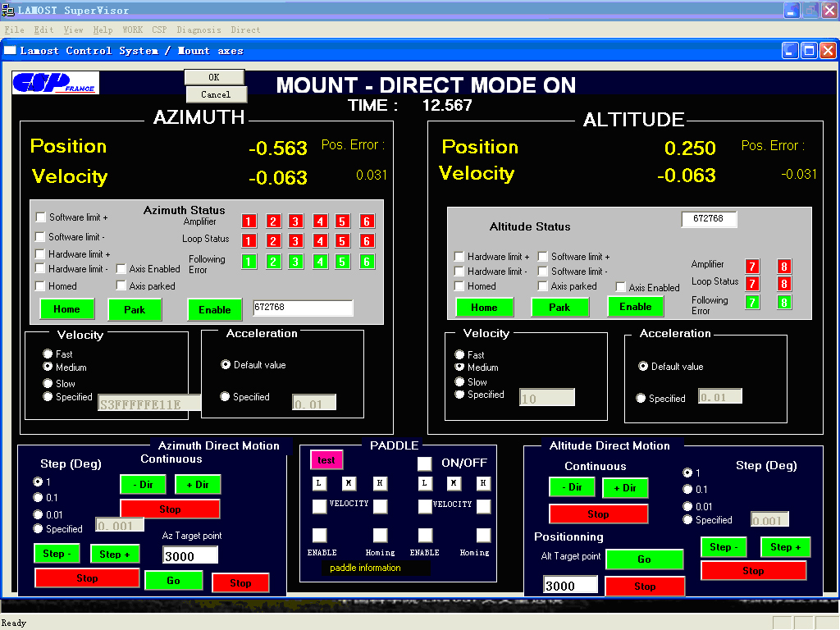Image resolution: width=840 pixels, height=630 pixels.
Task: Click Altitude Specified velocity field showing 10
Action: coord(547,398)
